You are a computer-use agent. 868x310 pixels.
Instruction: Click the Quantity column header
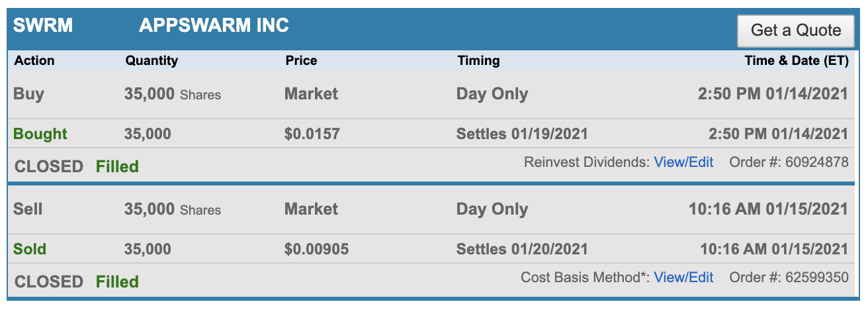[x=152, y=60]
